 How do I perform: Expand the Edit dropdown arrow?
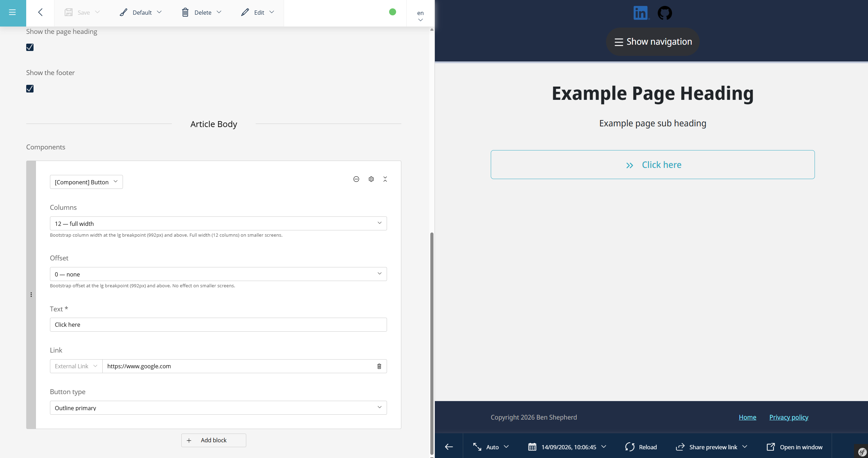point(272,12)
